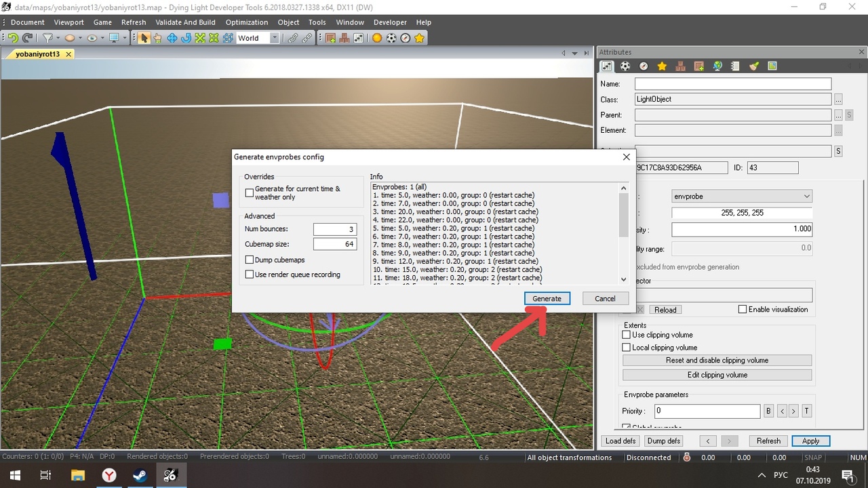Toggle Enable visualization checkbox

point(743,309)
